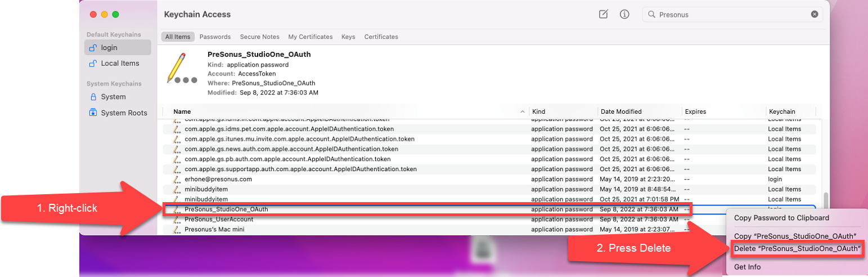Select the Local Items keychain
Image resolution: width=868 pixels, height=277 pixels.
coord(118,63)
